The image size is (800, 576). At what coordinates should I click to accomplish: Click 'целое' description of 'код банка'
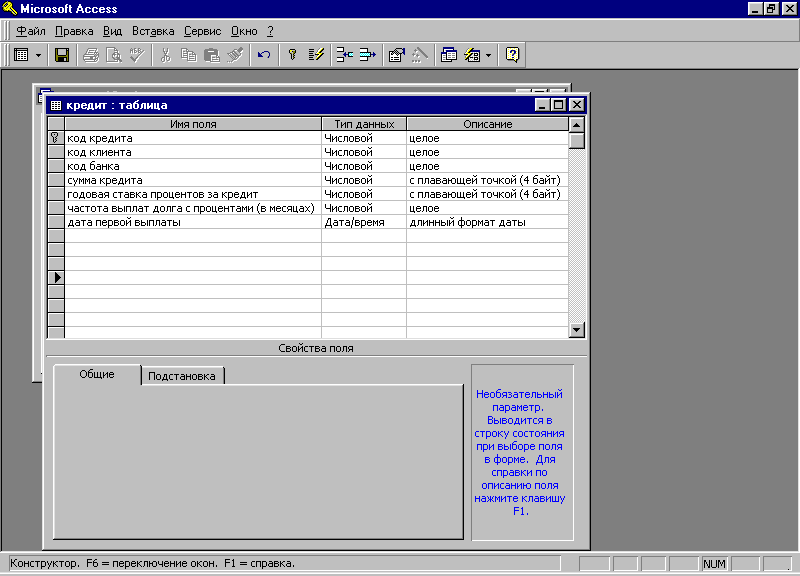[488, 166]
